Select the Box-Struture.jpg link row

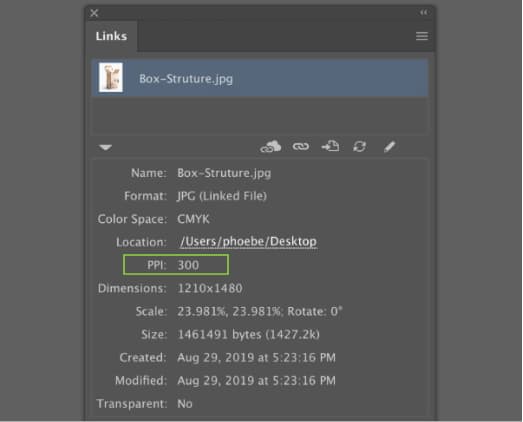coord(260,78)
